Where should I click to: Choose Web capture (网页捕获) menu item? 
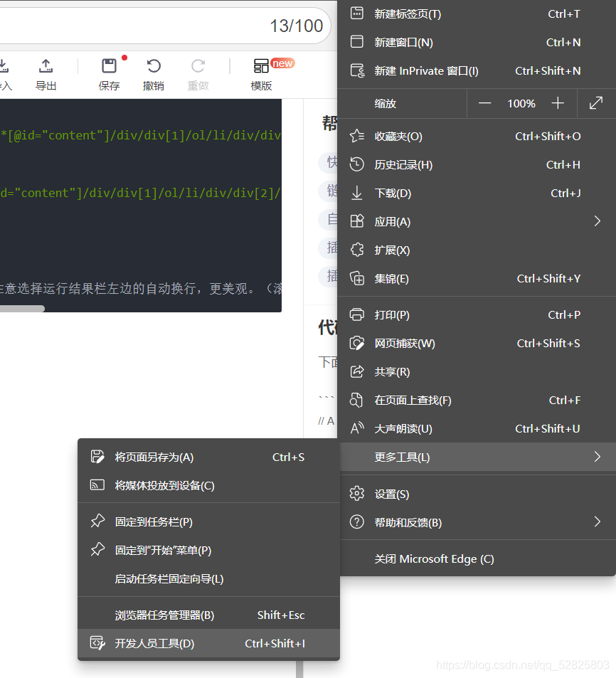(x=477, y=344)
